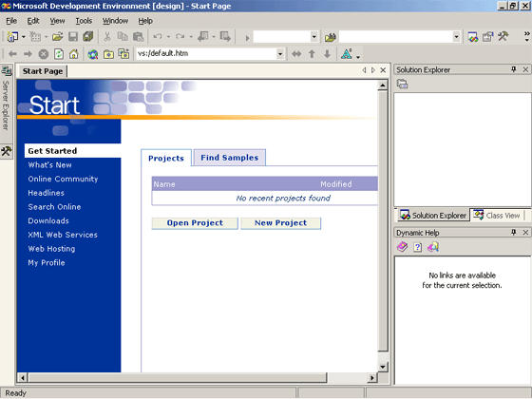Image resolution: width=532 pixels, height=399 pixels.
Task: Open the File menu
Action: pyautogui.click(x=11, y=21)
